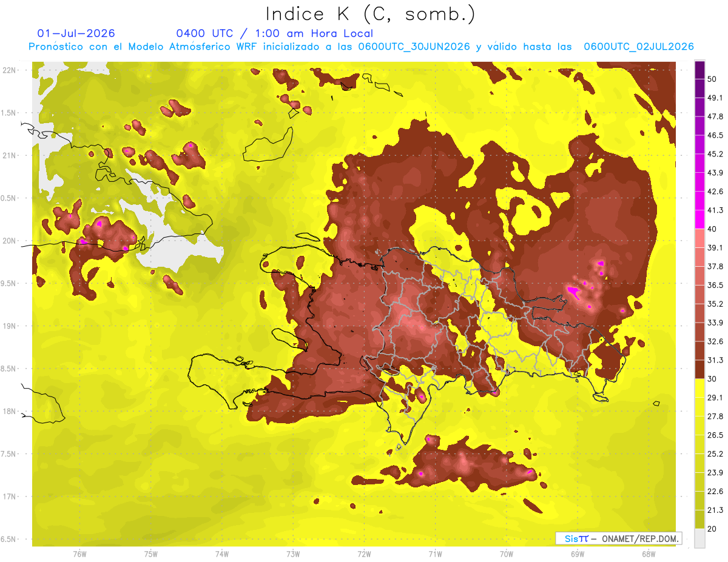728x562 pixels.
Task: Click the latitude axis label '9.5N'
Action: point(9,283)
